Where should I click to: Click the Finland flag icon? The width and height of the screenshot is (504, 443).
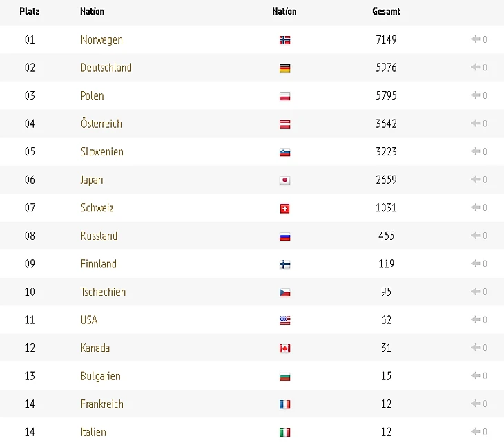click(x=284, y=264)
